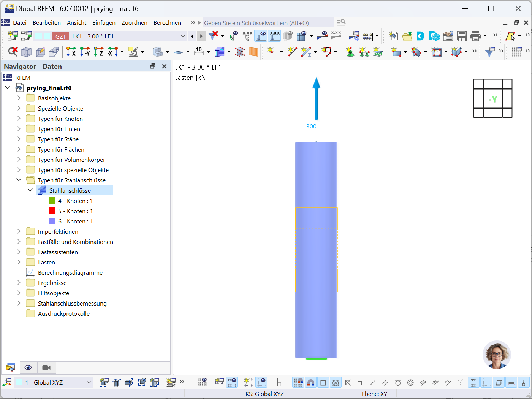Toggle load display eye icon
This screenshot has height=399, width=532.
pos(261,36)
